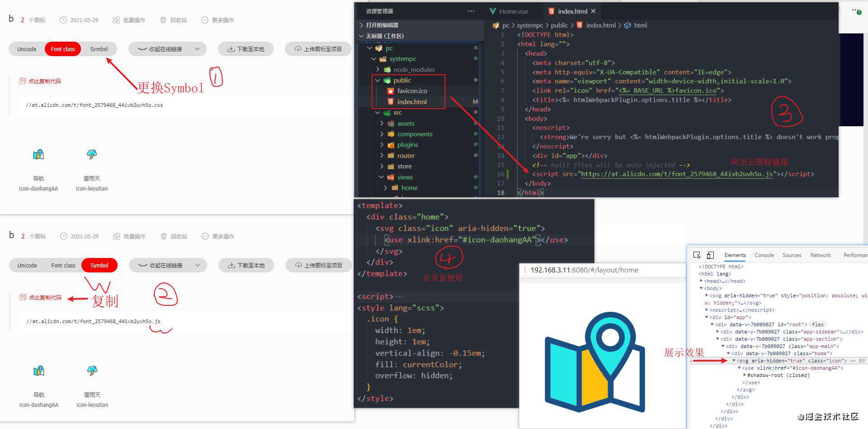The height and width of the screenshot is (429, 868).
Task: Expand store folder
Action: point(382,167)
